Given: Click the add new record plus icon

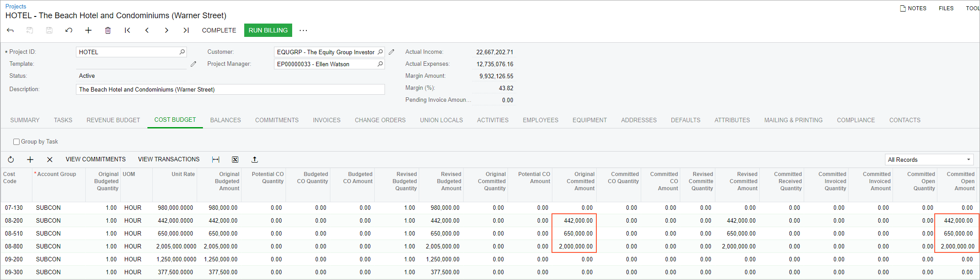Looking at the screenshot, I should [x=88, y=30].
